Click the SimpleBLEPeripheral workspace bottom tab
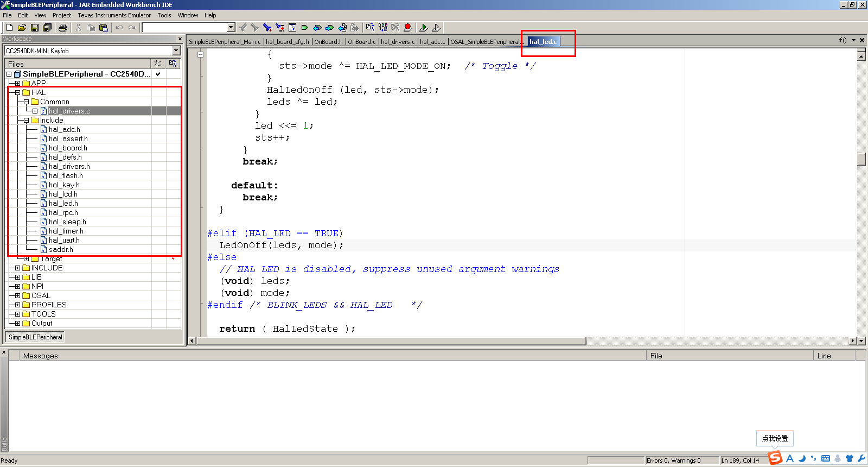 35,337
